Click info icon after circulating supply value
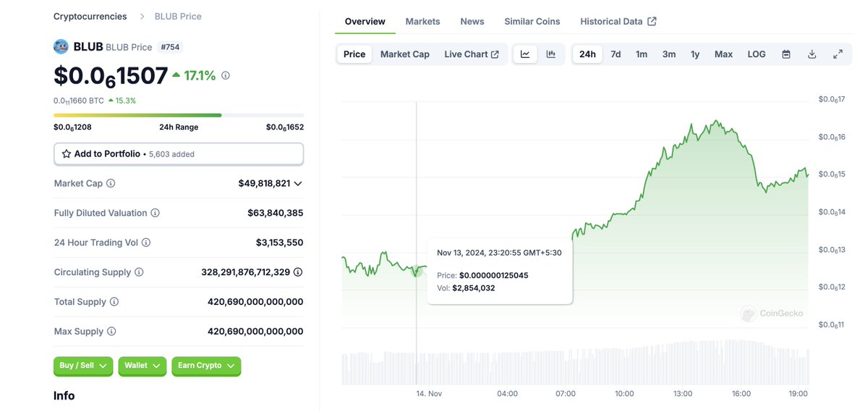 [298, 272]
